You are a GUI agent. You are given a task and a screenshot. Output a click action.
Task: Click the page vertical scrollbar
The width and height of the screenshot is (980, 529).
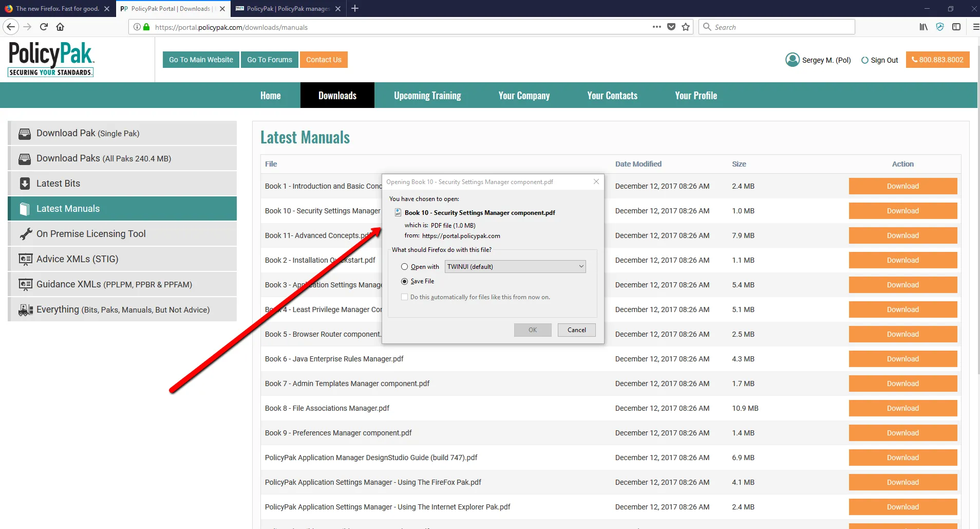point(978,206)
